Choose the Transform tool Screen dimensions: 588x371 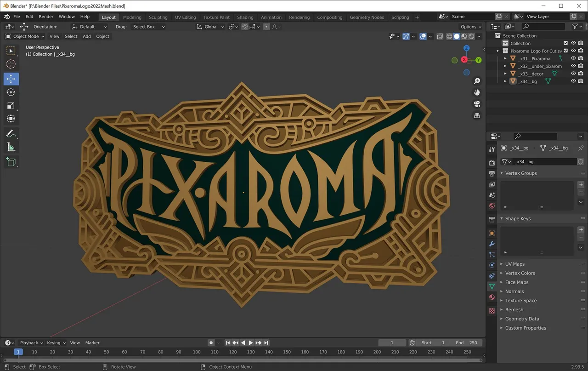click(x=11, y=119)
